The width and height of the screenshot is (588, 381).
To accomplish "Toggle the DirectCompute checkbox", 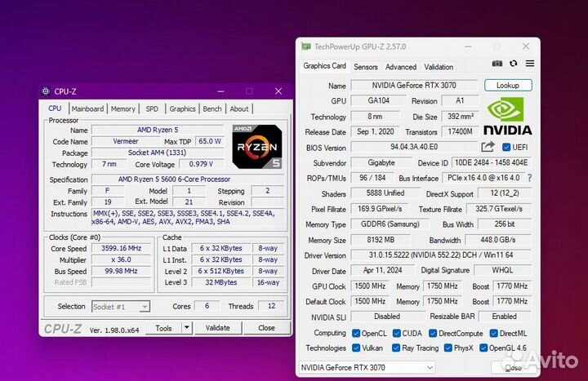I will pos(433,333).
